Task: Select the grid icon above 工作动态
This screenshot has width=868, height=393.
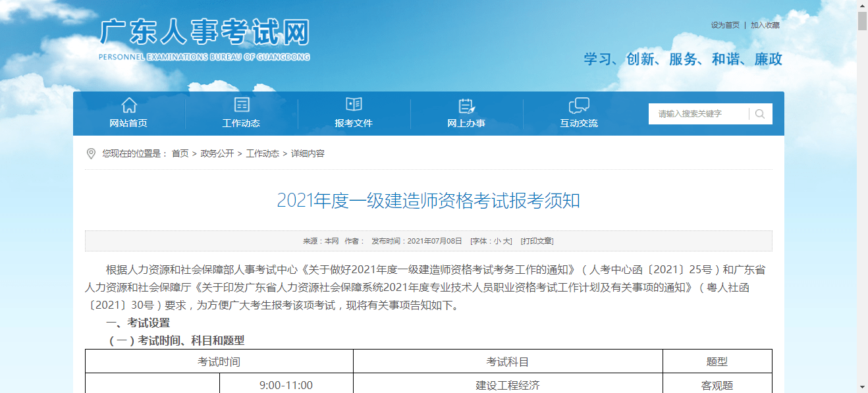Action: pyautogui.click(x=242, y=105)
